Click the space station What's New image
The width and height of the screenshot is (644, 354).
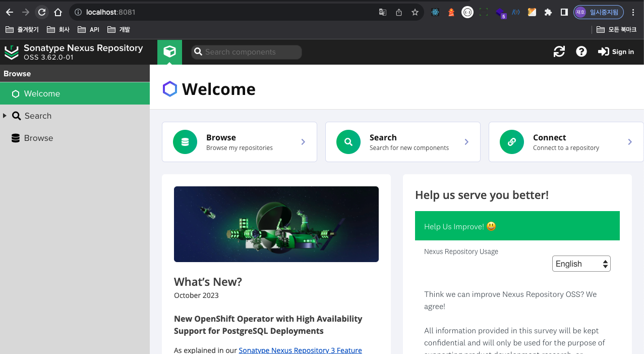(276, 224)
